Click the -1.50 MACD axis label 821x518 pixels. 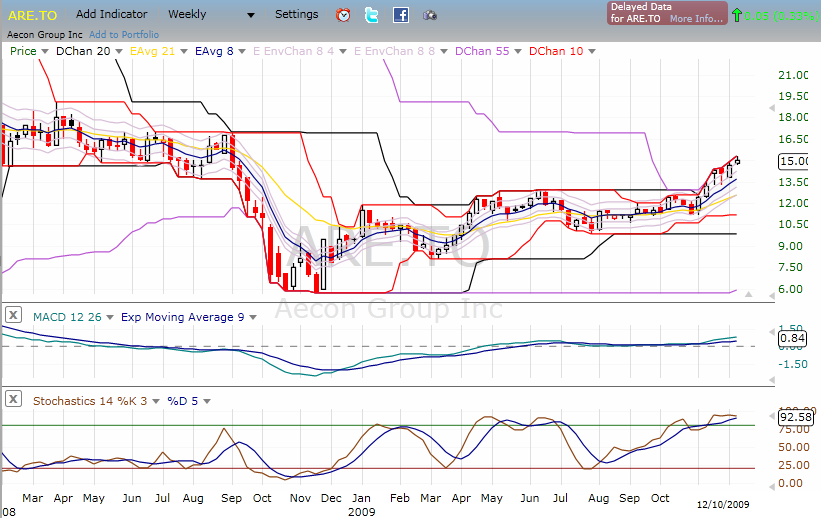pyautogui.click(x=793, y=364)
